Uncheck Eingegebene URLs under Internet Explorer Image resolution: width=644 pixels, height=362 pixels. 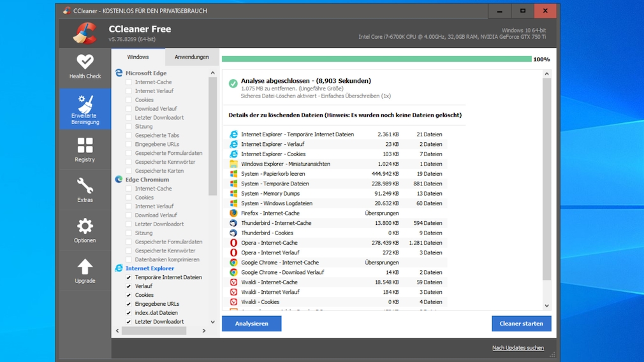click(129, 304)
